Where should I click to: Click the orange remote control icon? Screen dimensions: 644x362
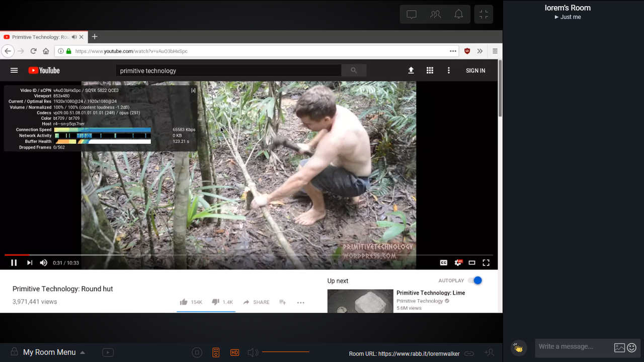pos(216,352)
